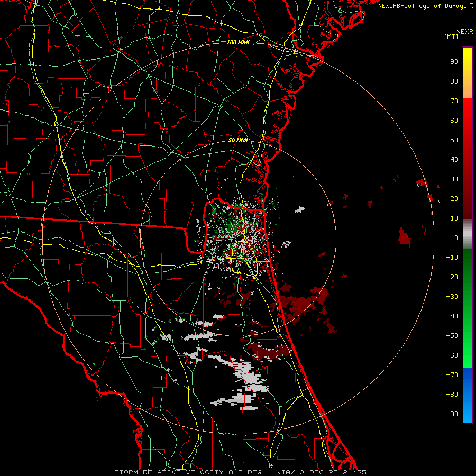Click the 30 value on the velocity scale

coord(454,179)
